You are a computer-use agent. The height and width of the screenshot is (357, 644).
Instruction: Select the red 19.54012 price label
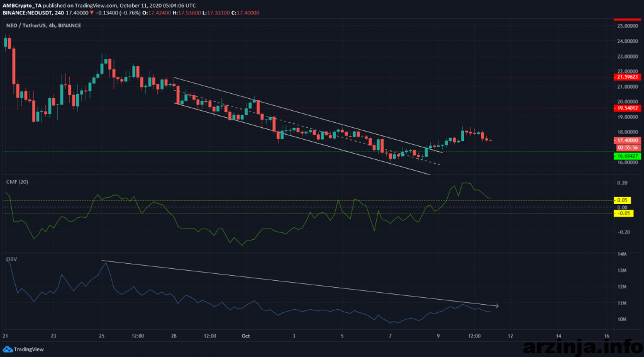(627, 108)
